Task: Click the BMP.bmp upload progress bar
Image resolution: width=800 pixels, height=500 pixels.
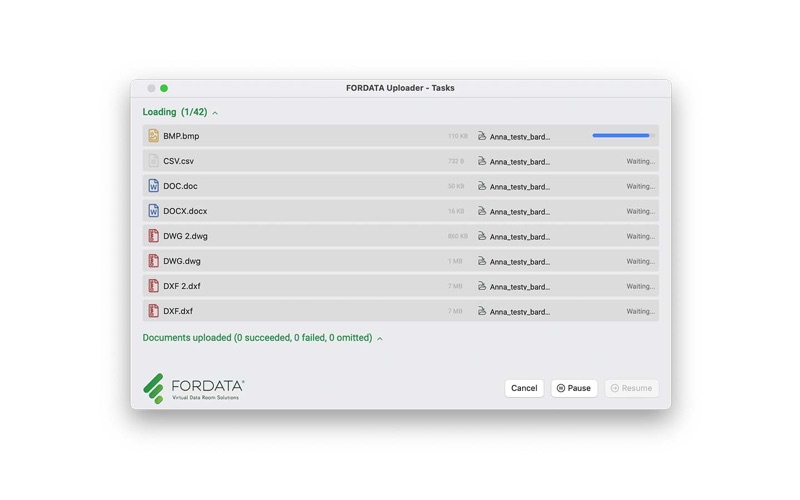Action: pyautogui.click(x=623, y=136)
